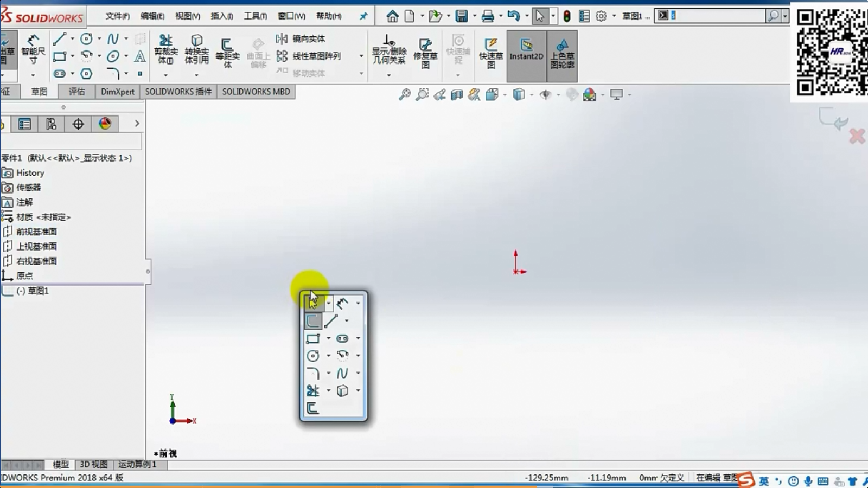Click the Repair Sketch tool (修复草图)
The width and height of the screenshot is (868, 488).
click(425, 52)
